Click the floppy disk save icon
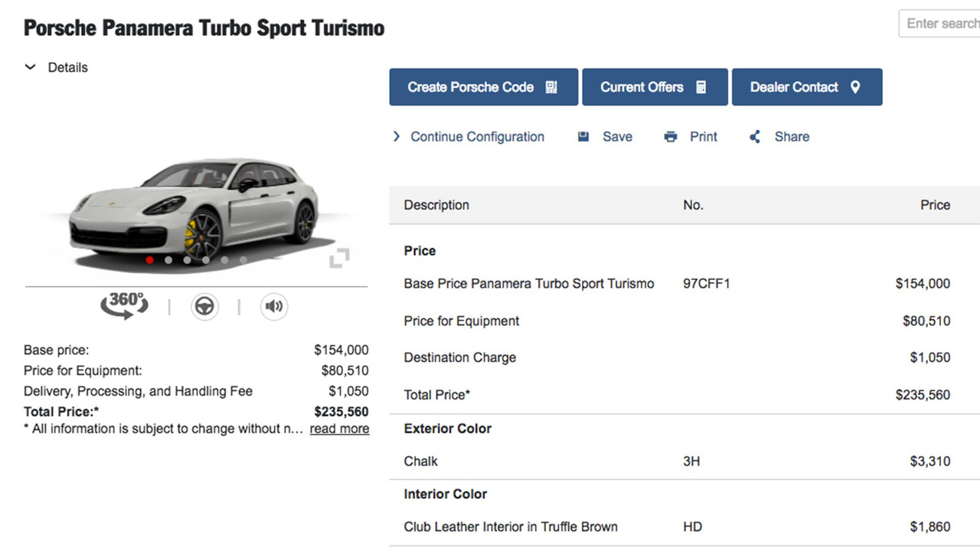980x551 pixels. click(x=583, y=137)
